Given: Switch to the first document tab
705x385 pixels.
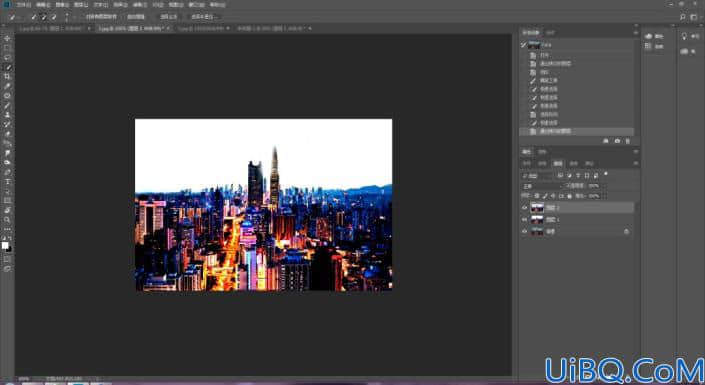Looking at the screenshot, I should click(x=52, y=28).
